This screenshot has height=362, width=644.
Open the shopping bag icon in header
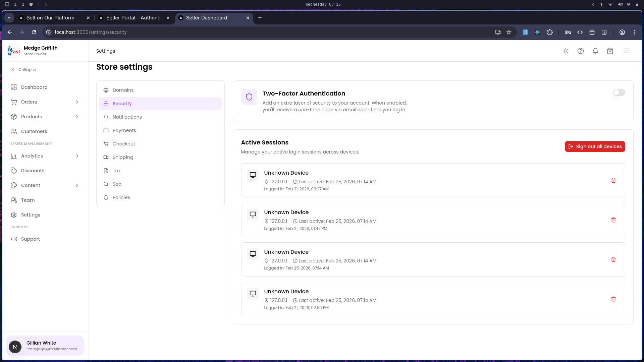pyautogui.click(x=610, y=51)
